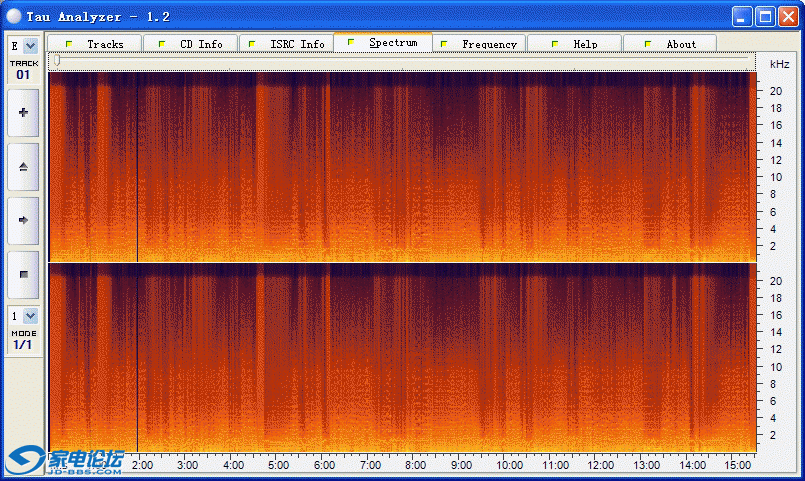Image resolution: width=805 pixels, height=481 pixels.
Task: Click the plus button in the left sidebar
Action: [23, 114]
